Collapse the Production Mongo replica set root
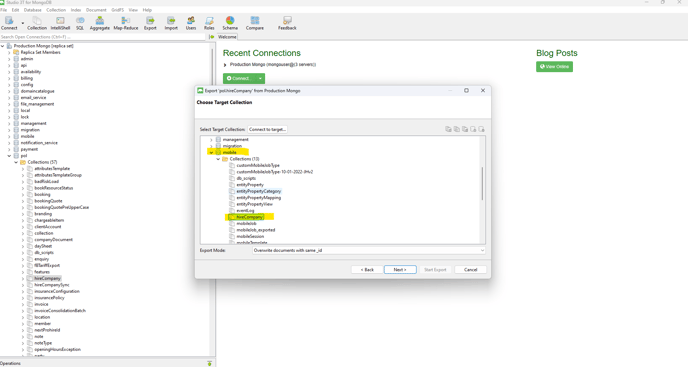The image size is (688, 367). pos(3,46)
